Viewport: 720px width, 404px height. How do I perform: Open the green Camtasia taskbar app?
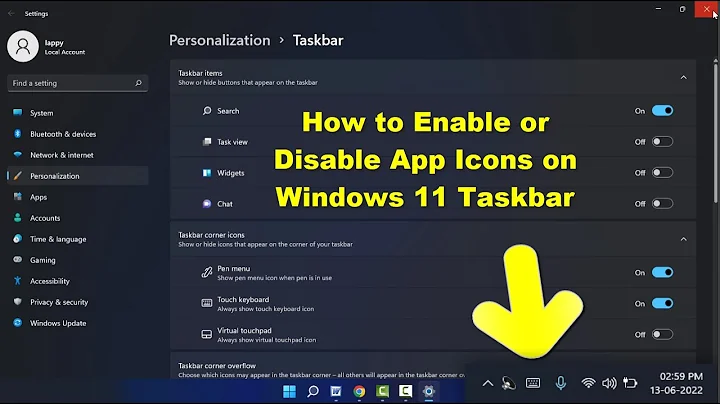(382, 391)
